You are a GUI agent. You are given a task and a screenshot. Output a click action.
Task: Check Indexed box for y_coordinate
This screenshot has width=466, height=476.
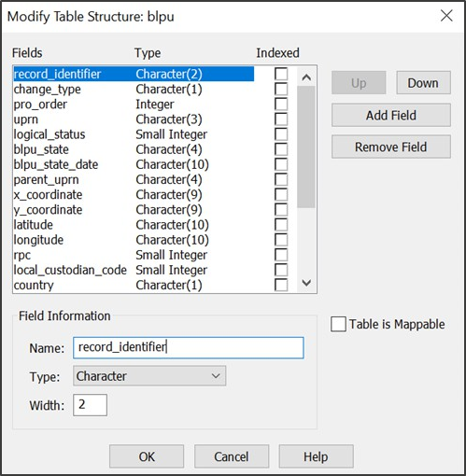[281, 210]
